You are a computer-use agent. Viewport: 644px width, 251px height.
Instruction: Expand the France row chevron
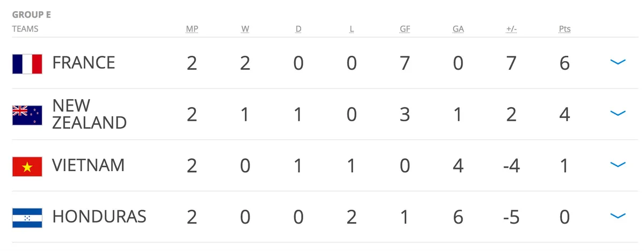pos(618,62)
